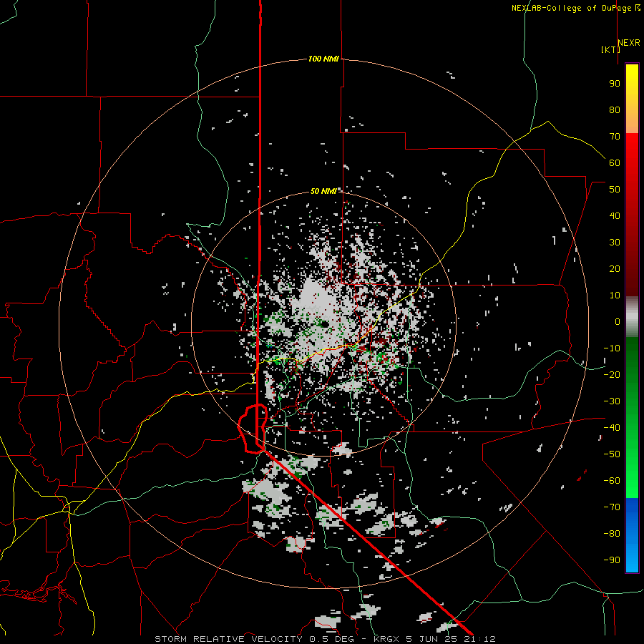Screen dimensions: 644x644
Task: Click the blue bottom segment of color bar
Action: click(632, 535)
